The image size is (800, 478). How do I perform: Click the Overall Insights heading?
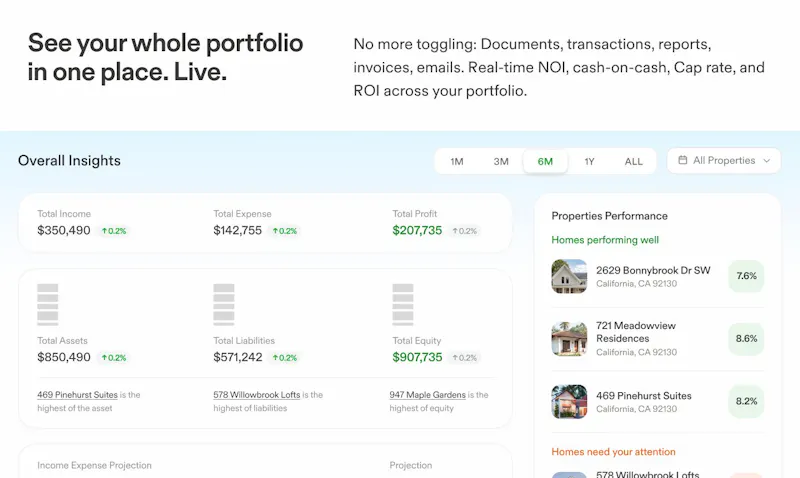coord(69,161)
